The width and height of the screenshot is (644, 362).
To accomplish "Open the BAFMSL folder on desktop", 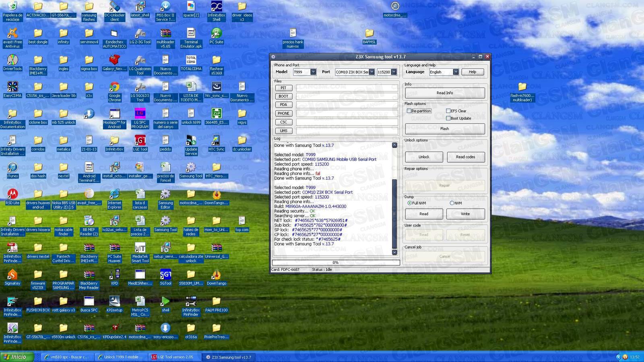I will (369, 36).
